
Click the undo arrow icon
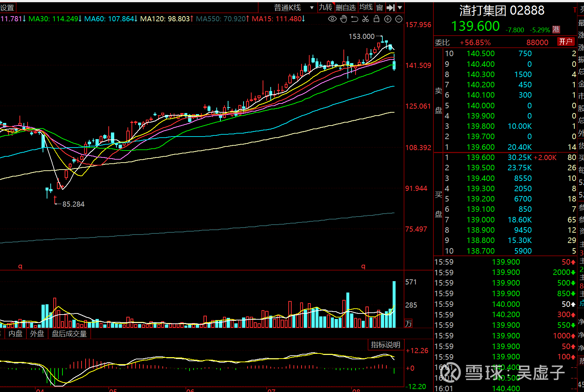coord(354,19)
